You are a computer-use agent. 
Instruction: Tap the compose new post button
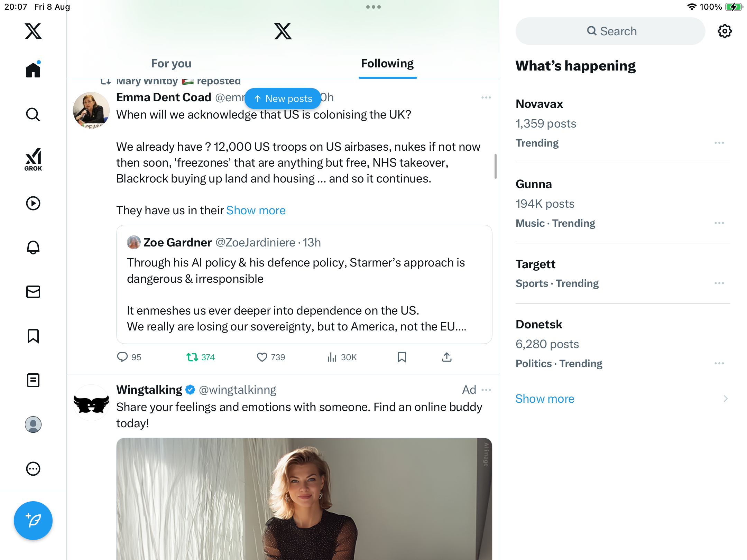click(x=33, y=520)
